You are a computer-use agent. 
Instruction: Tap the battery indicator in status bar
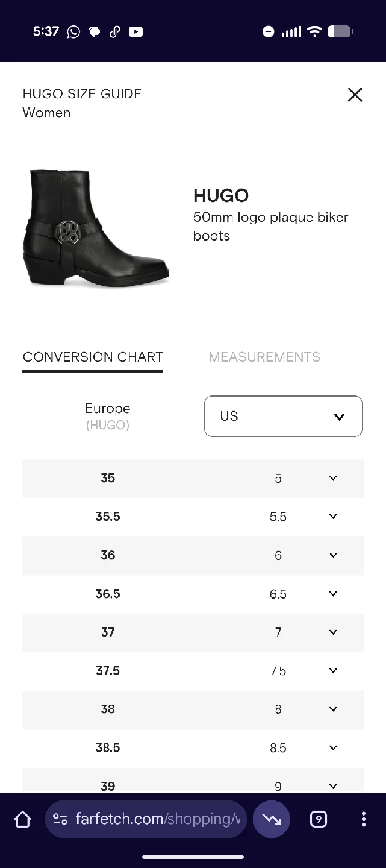[x=341, y=32]
